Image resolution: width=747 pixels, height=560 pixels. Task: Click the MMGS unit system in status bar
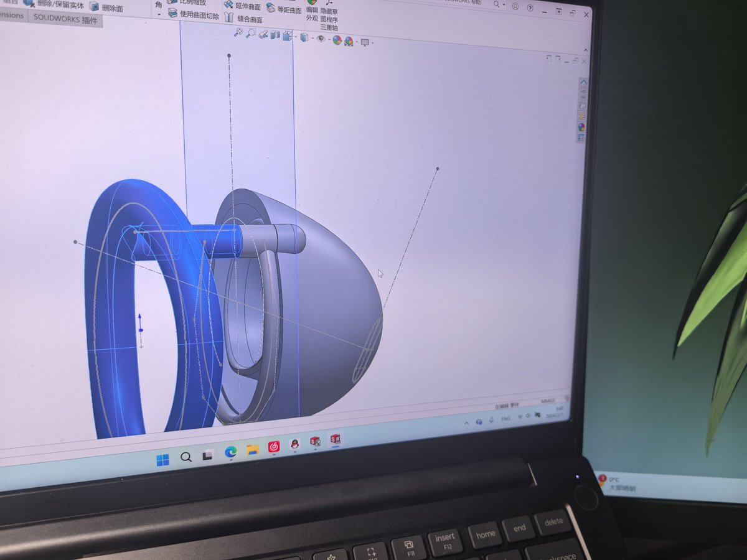pos(548,401)
